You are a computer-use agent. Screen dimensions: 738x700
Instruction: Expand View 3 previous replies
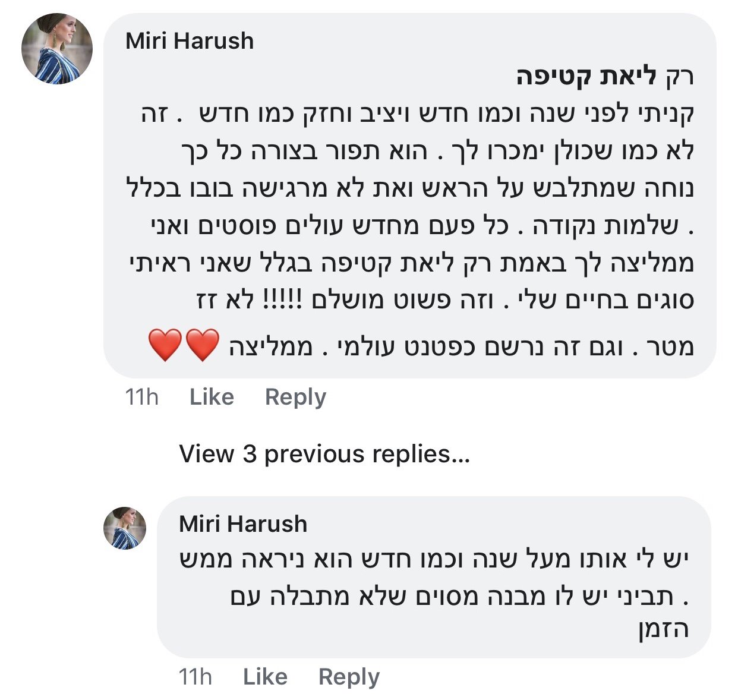coord(324,454)
